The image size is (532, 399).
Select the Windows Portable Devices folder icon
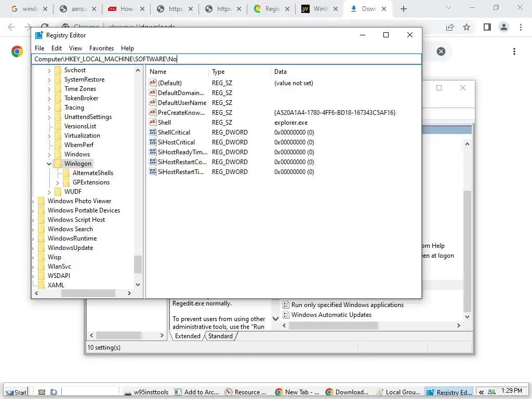pos(42,210)
